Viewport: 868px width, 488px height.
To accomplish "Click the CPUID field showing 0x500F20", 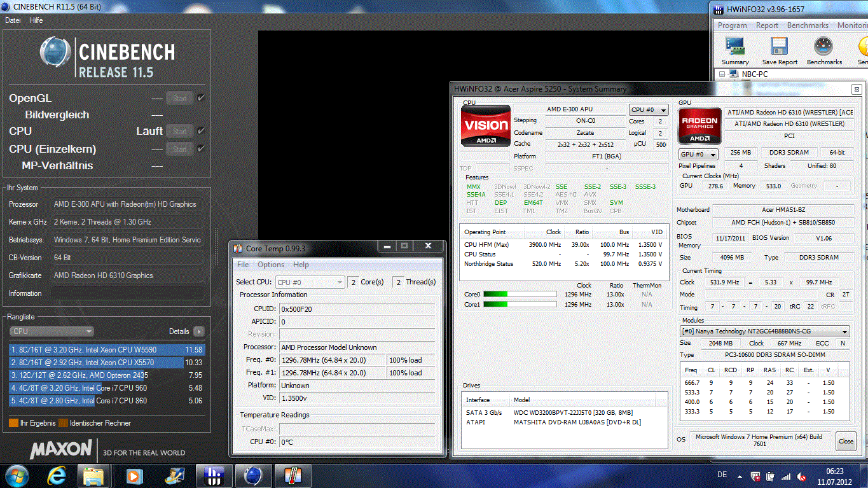I will pos(357,309).
